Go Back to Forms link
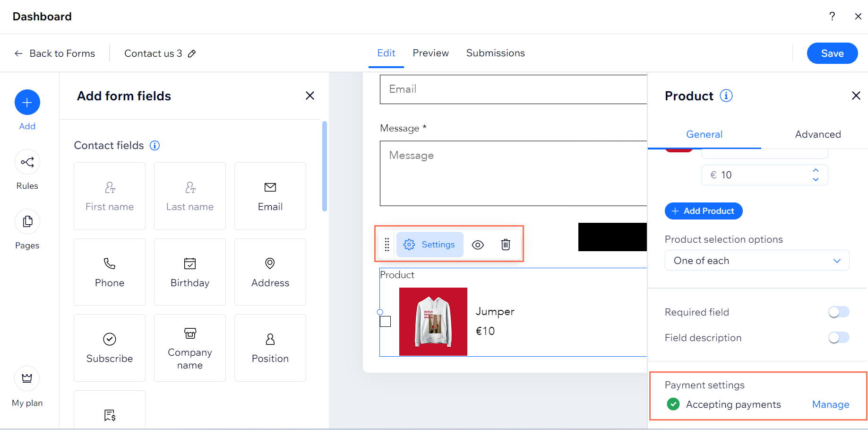 [x=62, y=53]
